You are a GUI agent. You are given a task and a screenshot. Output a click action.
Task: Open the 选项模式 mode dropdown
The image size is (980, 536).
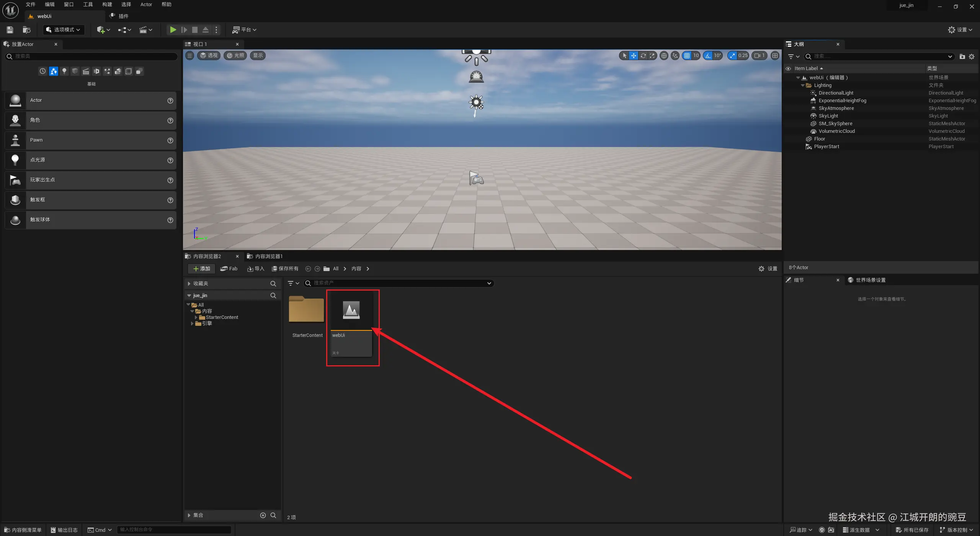(64, 29)
